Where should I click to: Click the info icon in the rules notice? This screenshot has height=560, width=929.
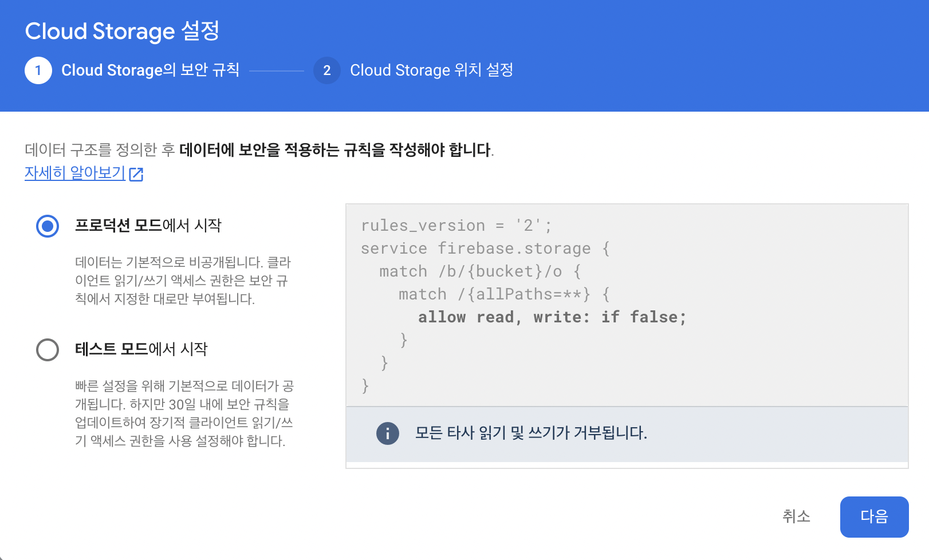[388, 433]
